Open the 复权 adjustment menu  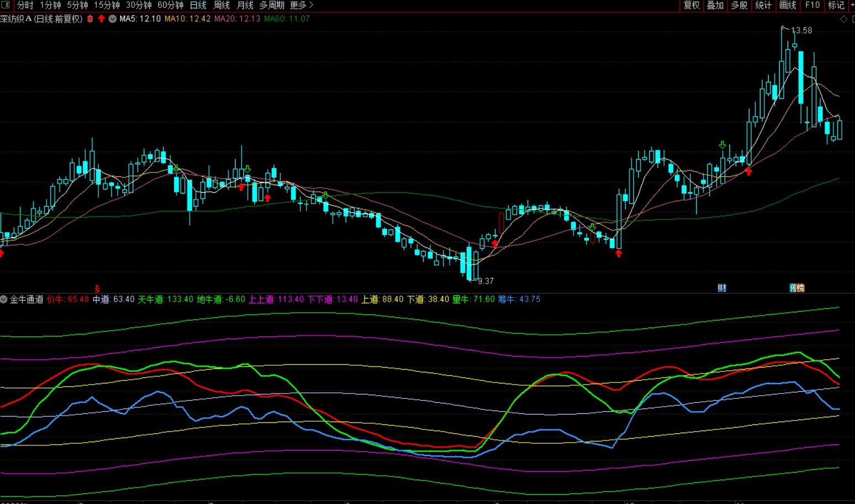tap(692, 5)
